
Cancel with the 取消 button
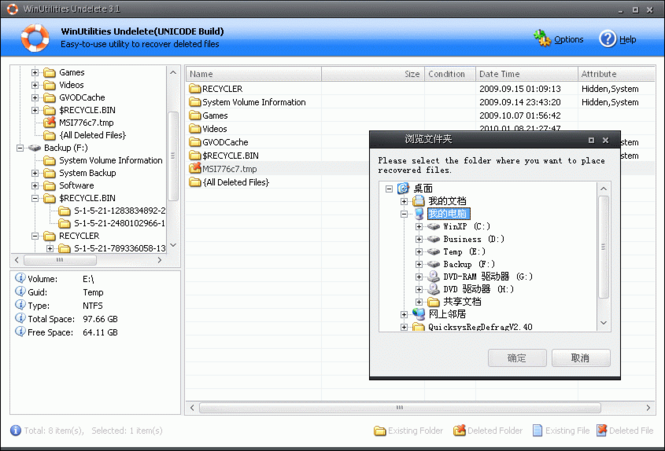pos(581,358)
